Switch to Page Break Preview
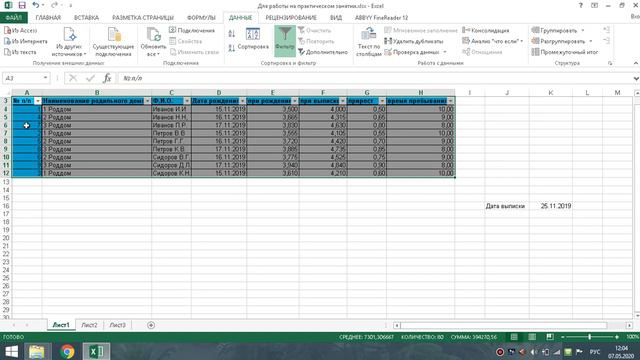Image resolution: width=640 pixels, height=360 pixels. click(x=550, y=337)
